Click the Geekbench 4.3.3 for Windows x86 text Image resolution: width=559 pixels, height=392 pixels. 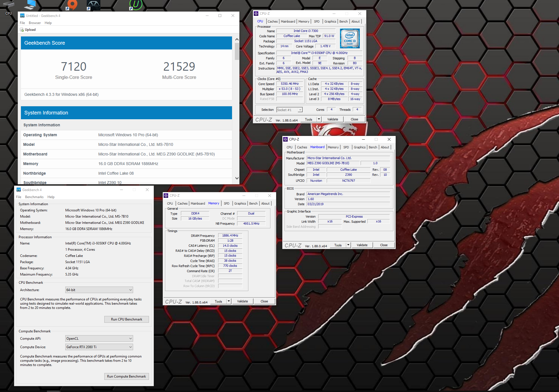point(61,94)
